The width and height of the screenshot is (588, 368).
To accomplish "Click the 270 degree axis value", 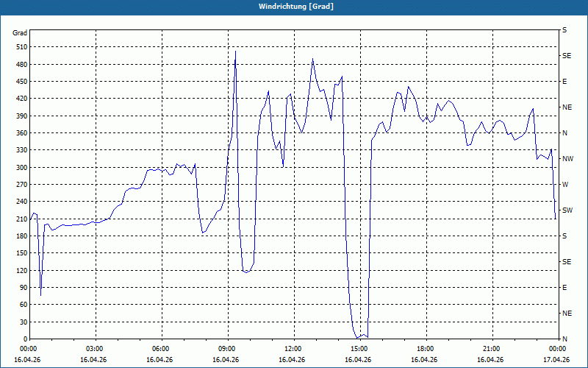I will pos(21,185).
